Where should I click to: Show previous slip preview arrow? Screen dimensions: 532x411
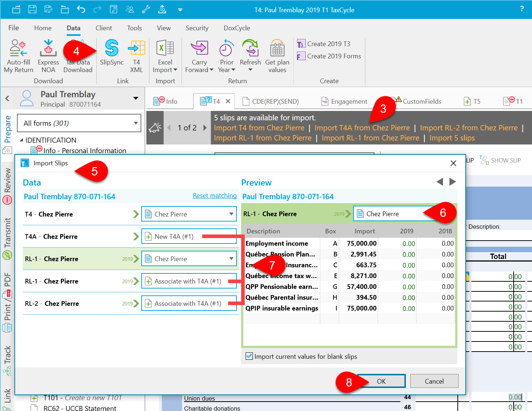439,182
